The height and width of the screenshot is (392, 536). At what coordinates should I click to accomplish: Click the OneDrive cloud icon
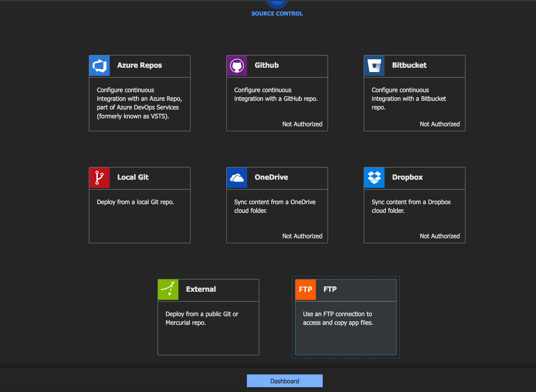click(237, 178)
